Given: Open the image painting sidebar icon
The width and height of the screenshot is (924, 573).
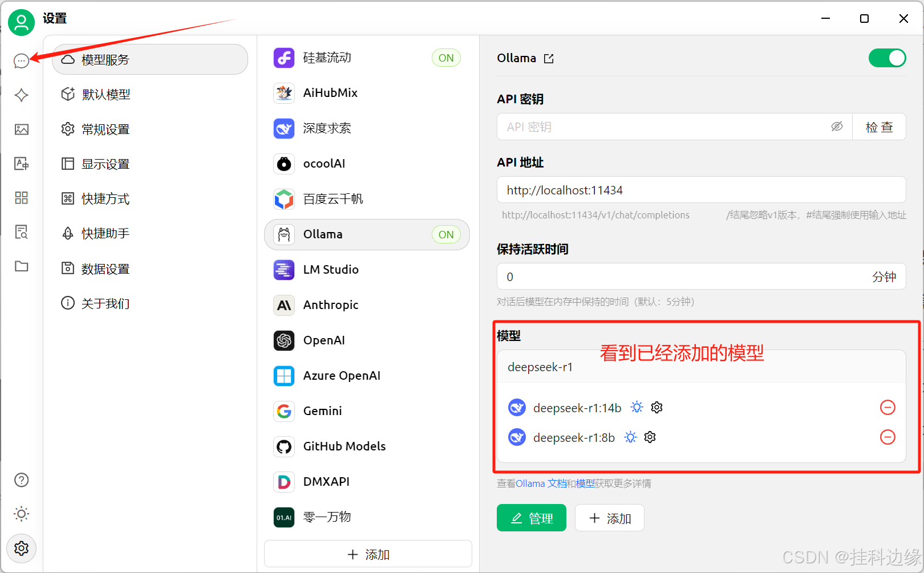Looking at the screenshot, I should pyautogui.click(x=22, y=129).
